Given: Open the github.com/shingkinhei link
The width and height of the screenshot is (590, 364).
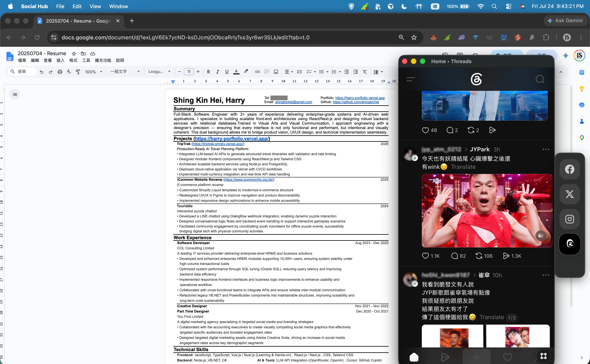Looking at the screenshot, I should point(356,102).
